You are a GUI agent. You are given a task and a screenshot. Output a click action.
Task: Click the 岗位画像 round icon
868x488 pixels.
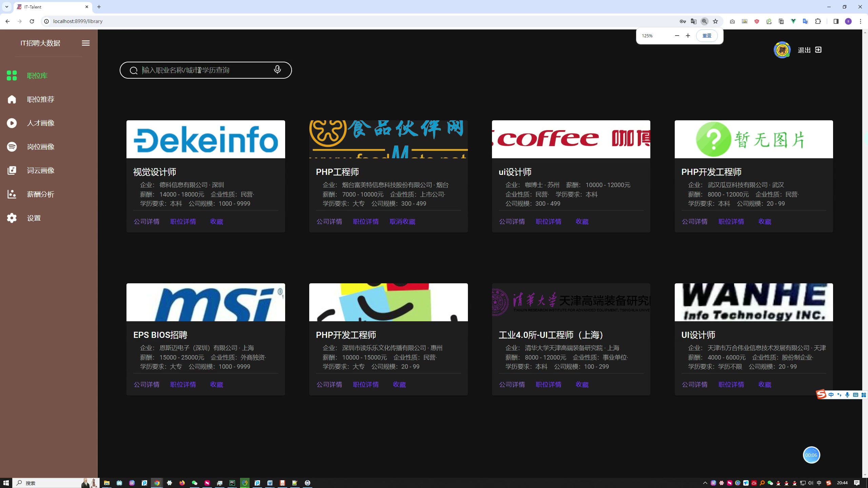coord(12,147)
